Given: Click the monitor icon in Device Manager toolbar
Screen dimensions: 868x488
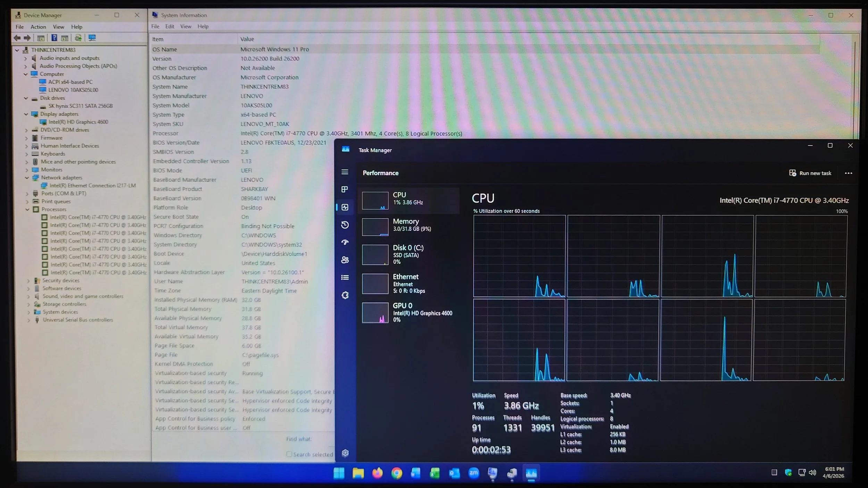Looking at the screenshot, I should pyautogui.click(x=92, y=38).
